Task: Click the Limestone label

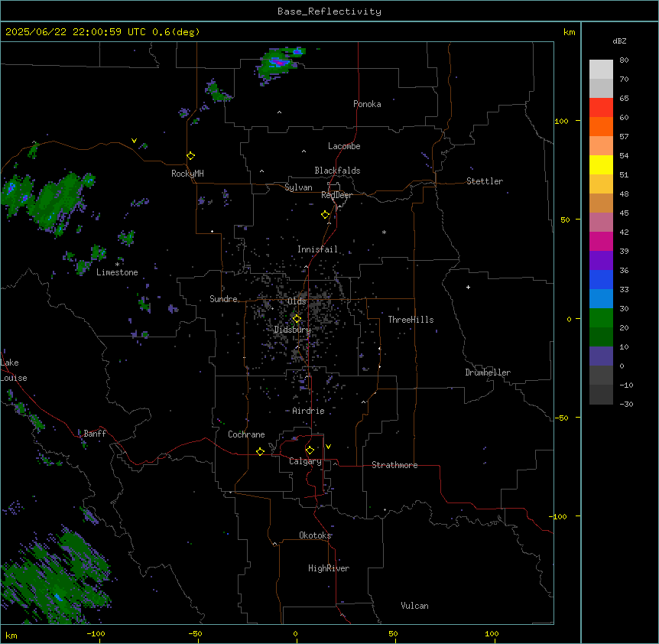Action: click(x=117, y=272)
